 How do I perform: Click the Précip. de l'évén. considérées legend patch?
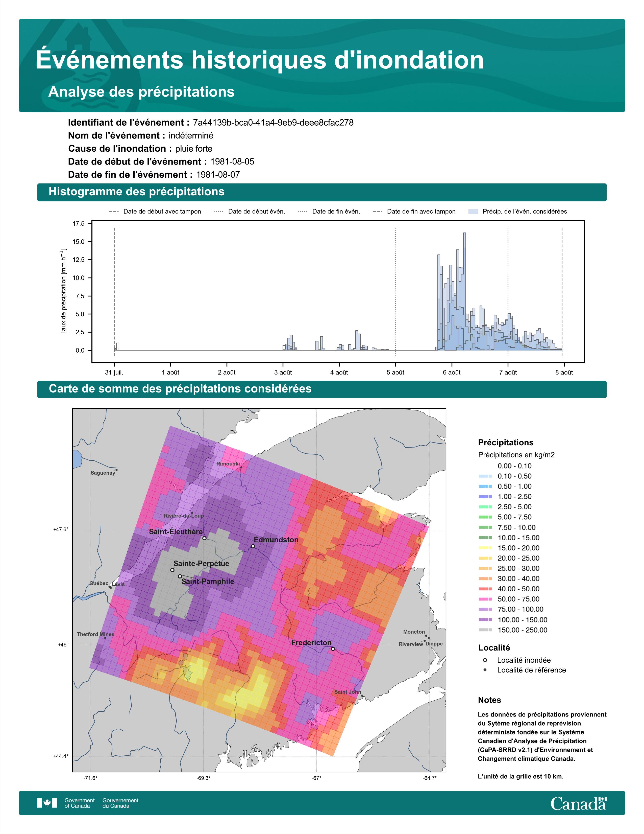[473, 211]
